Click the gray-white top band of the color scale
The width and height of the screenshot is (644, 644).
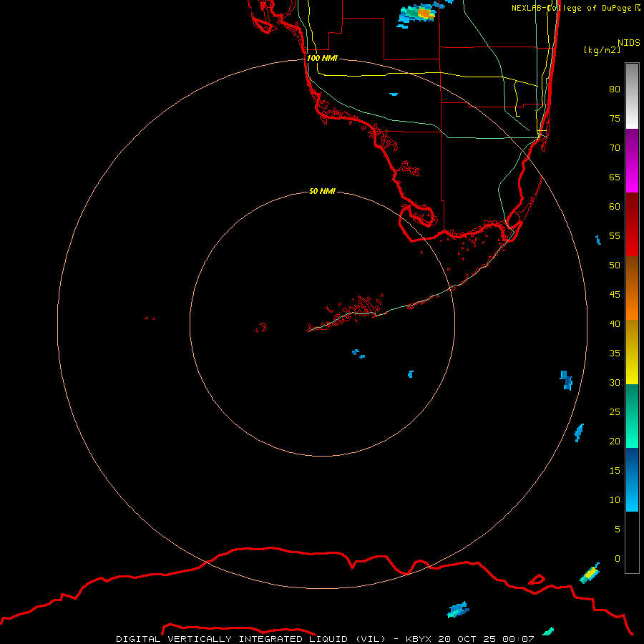click(632, 96)
